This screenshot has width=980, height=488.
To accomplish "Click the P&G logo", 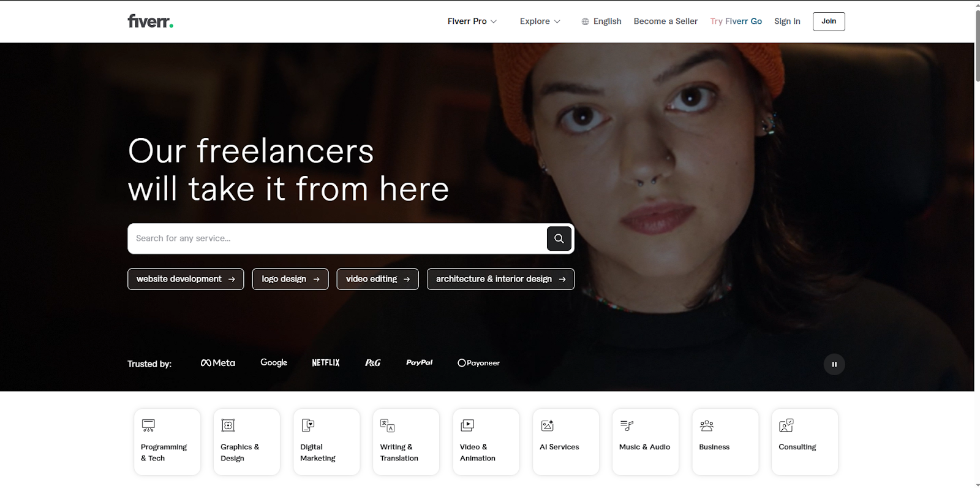I will point(373,363).
